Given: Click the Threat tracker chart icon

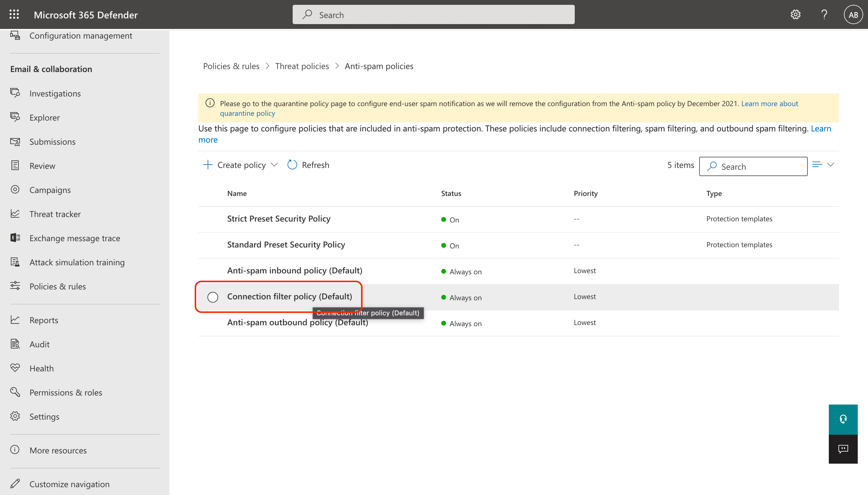Looking at the screenshot, I should point(15,214).
